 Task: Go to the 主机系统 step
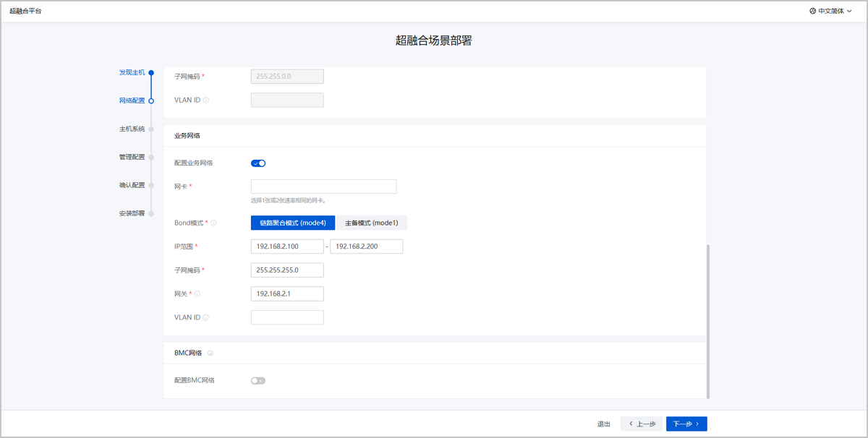click(132, 129)
